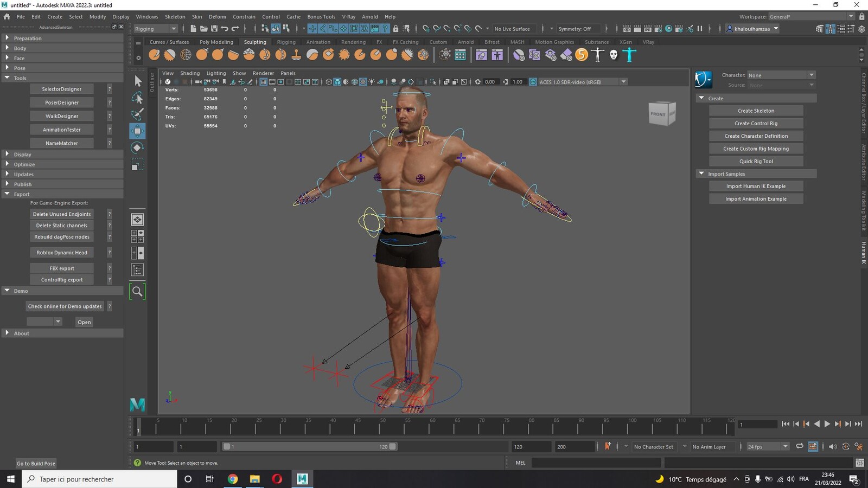Viewport: 868px width, 488px height.
Task: Open the HumanIK character controls toolbar icon
Action: [831, 29]
